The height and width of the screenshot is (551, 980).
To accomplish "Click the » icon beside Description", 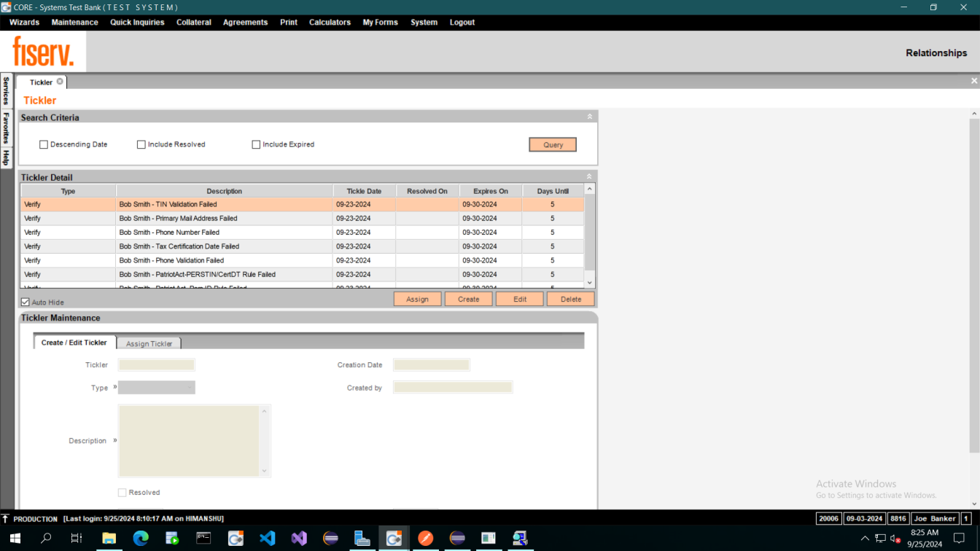I will (114, 440).
